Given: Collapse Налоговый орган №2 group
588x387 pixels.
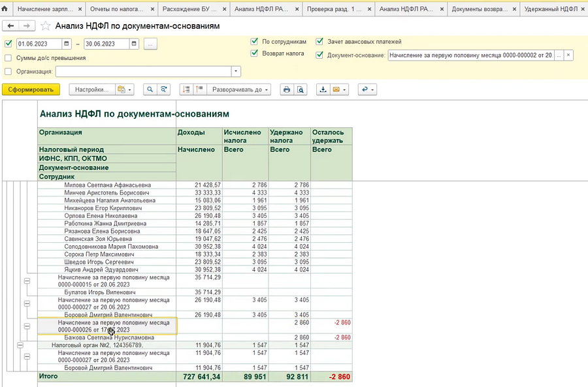Looking at the screenshot, I should [20, 345].
